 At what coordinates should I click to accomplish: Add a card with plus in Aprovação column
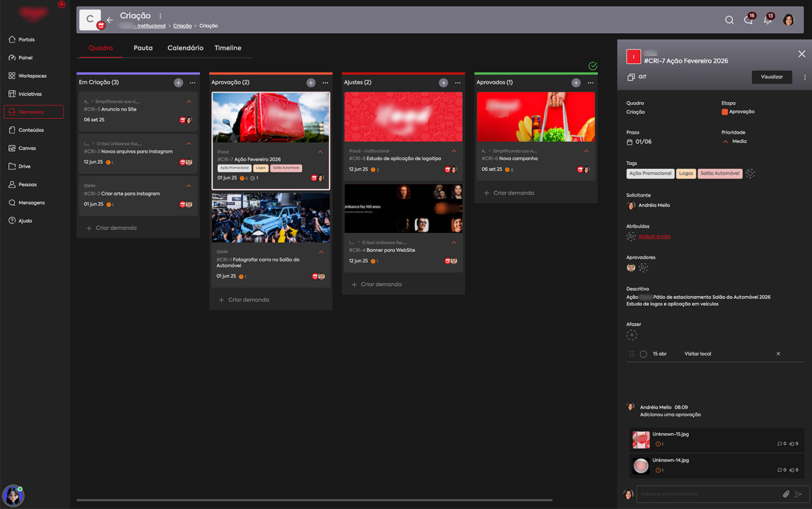pyautogui.click(x=311, y=83)
